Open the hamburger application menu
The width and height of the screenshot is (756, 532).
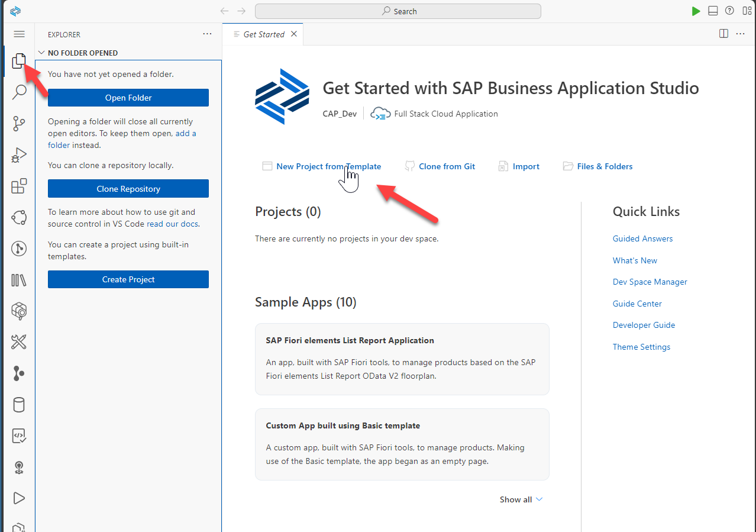click(19, 34)
